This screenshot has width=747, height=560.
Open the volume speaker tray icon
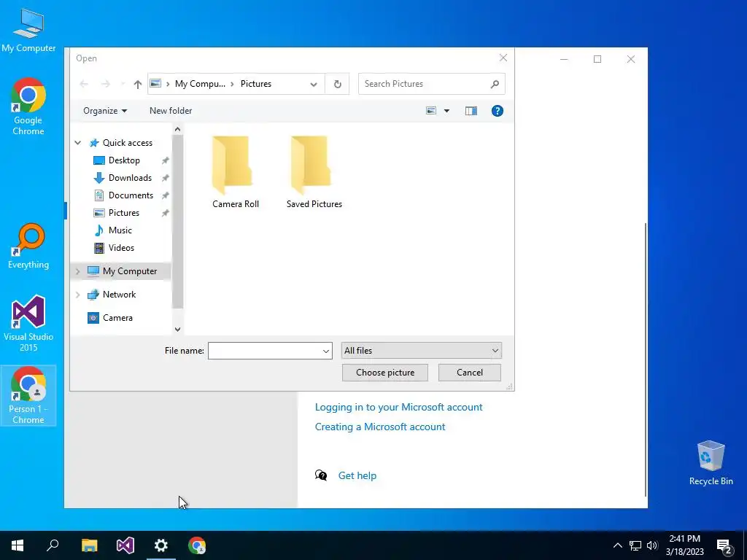(652, 545)
